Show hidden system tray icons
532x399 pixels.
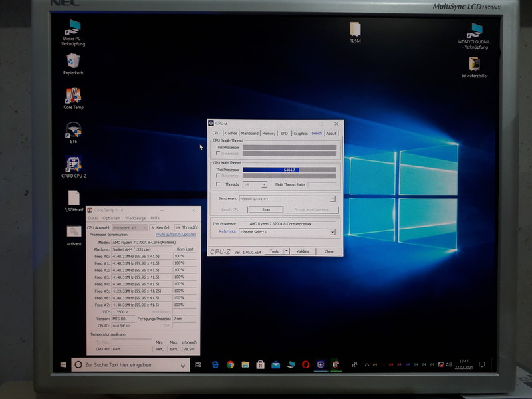(x=367, y=364)
